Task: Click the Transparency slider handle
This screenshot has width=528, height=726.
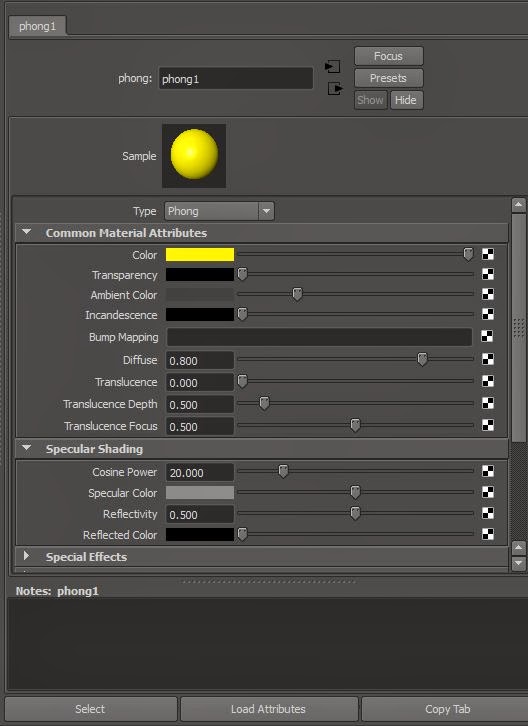Action: click(242, 274)
